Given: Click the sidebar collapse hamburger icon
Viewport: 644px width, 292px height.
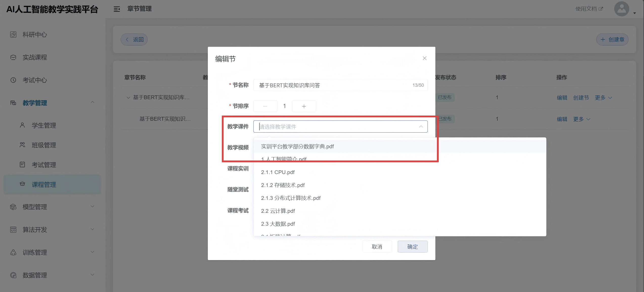Looking at the screenshot, I should (117, 9).
